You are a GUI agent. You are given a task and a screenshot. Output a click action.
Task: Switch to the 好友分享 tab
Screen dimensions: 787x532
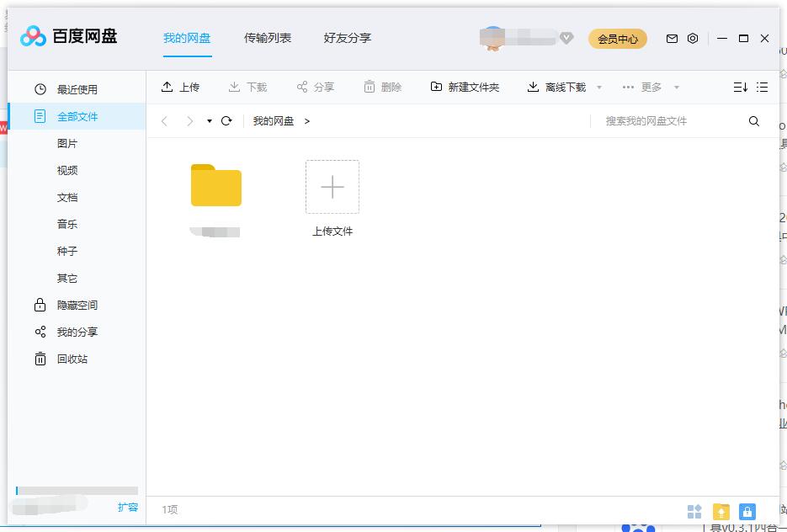pos(348,38)
